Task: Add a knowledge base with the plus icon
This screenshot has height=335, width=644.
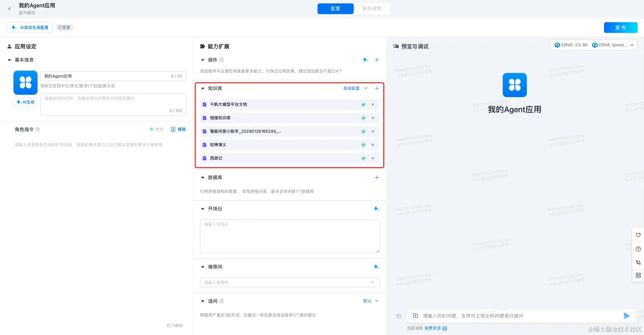Action: [377, 88]
